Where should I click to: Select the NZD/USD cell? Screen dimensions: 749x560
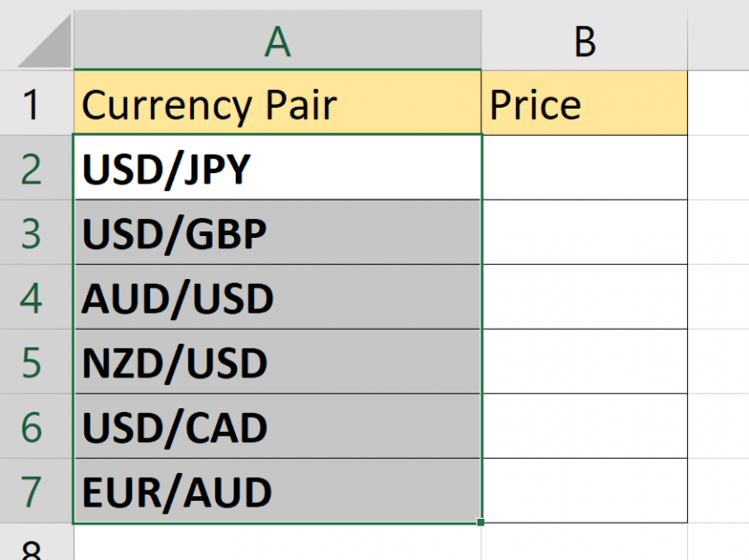point(277,362)
